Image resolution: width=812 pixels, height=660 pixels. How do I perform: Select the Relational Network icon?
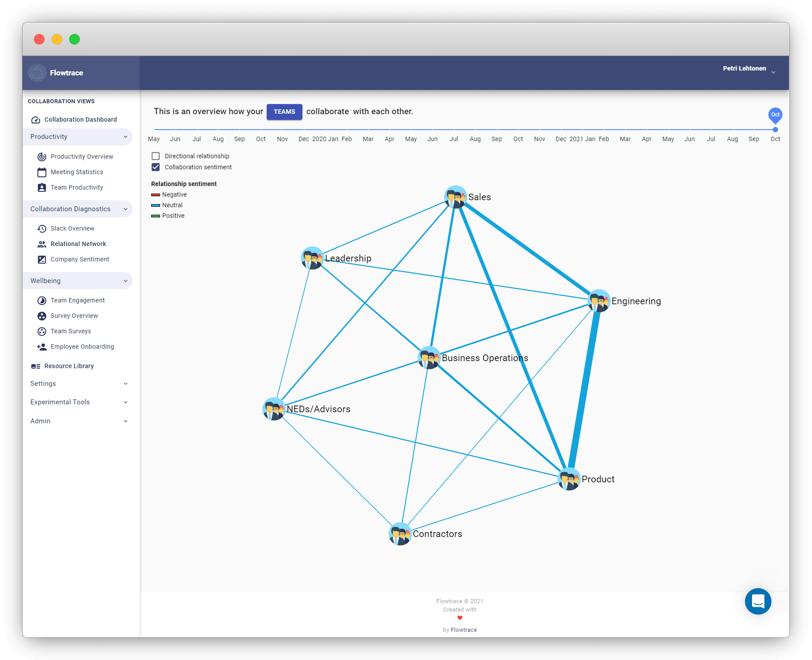pyautogui.click(x=42, y=244)
